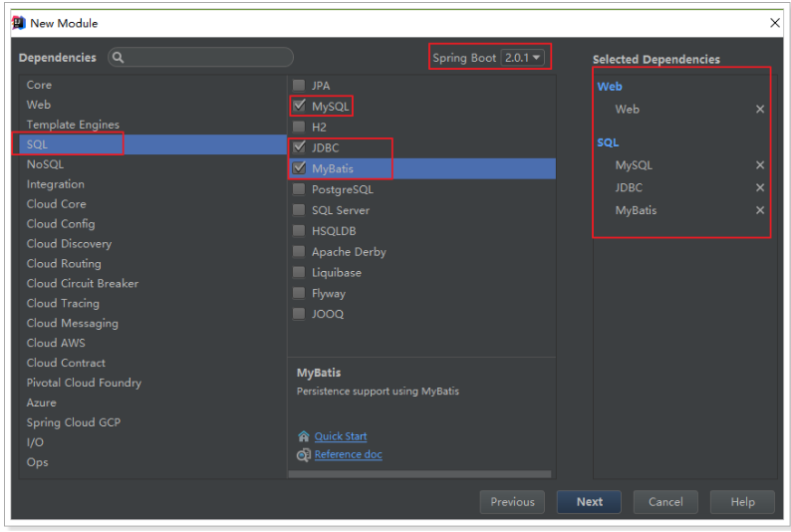Select the Cloud Contract category
This screenshot has width=791, height=532.
click(153, 363)
